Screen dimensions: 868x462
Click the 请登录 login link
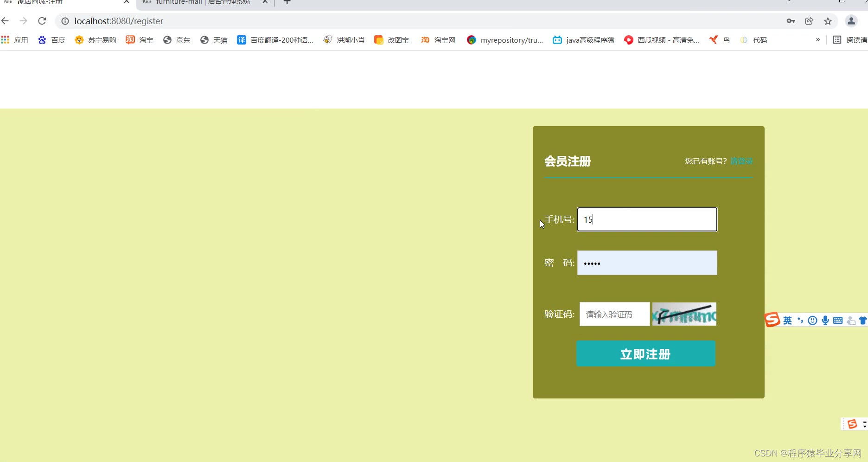741,161
